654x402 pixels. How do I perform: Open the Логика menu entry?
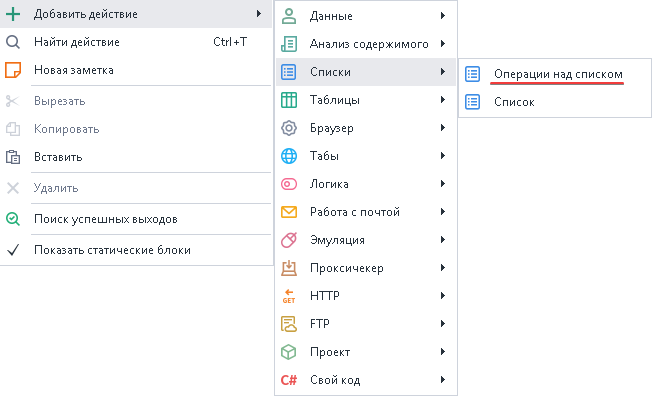coord(330,184)
